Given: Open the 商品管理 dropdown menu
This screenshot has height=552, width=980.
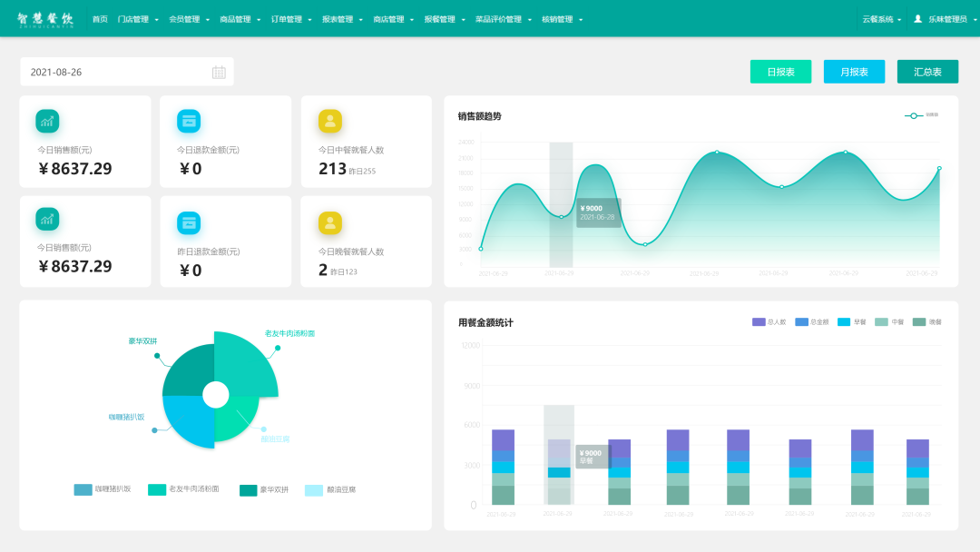Looking at the screenshot, I should 240,19.
